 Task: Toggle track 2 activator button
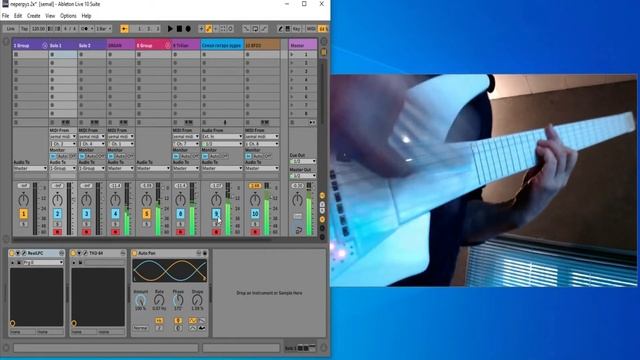[x=58, y=213]
